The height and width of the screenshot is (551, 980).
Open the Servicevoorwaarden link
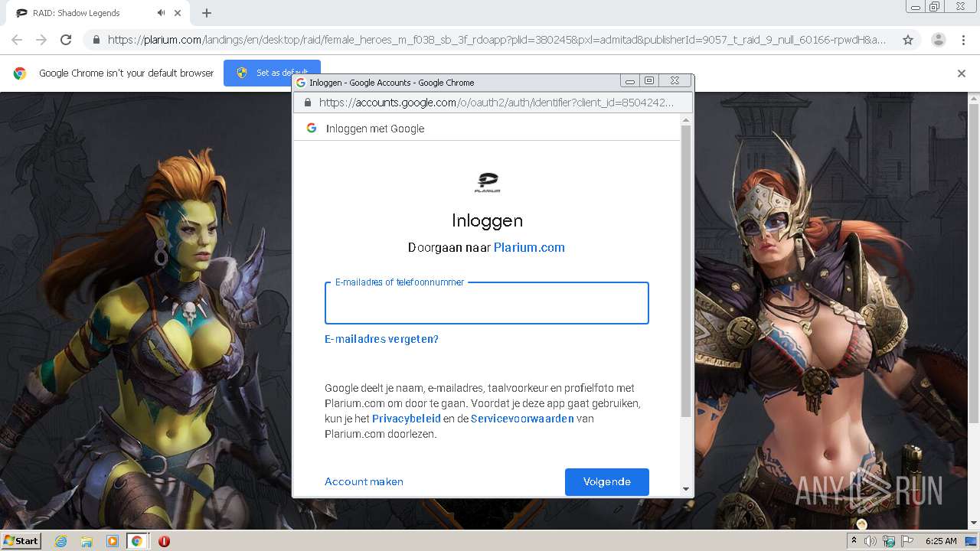[x=522, y=419]
